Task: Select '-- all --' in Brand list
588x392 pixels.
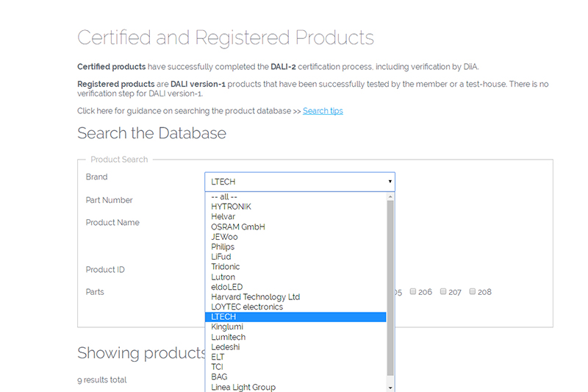Action: pyautogui.click(x=296, y=196)
